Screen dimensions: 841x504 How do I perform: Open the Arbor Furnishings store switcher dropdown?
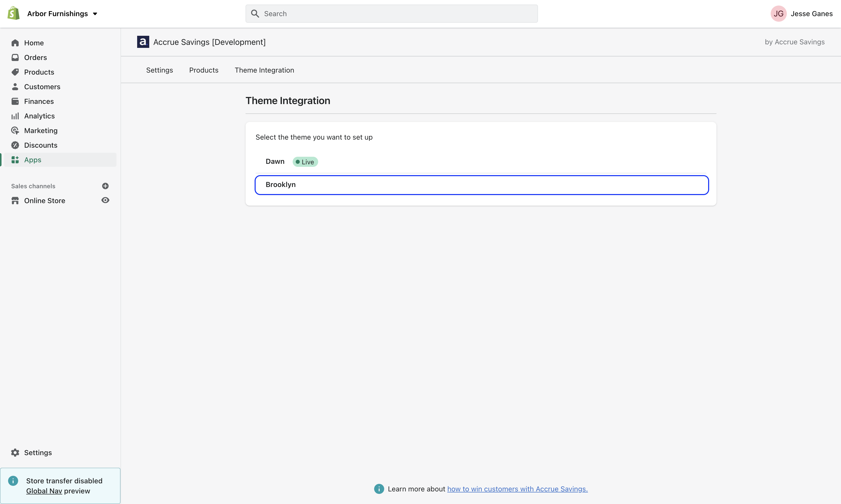[x=62, y=14]
